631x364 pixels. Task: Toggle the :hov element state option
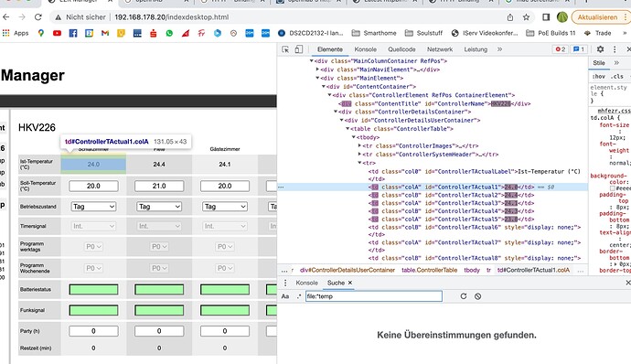pos(599,76)
